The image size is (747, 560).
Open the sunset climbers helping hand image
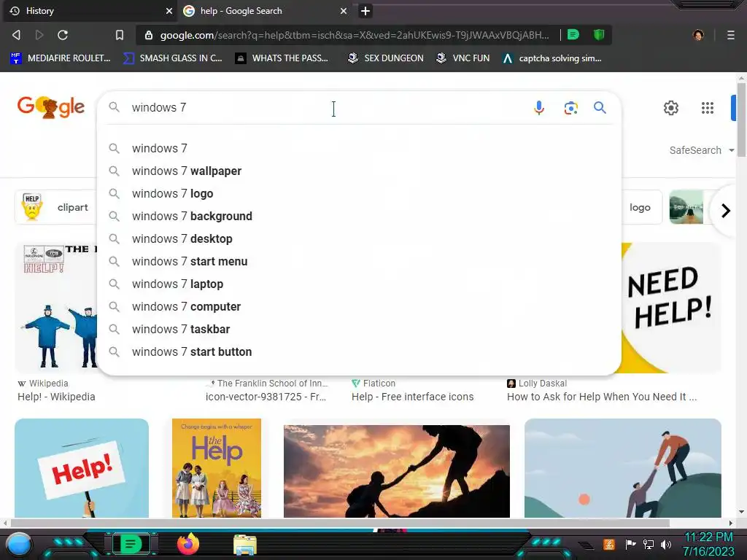[x=397, y=472]
